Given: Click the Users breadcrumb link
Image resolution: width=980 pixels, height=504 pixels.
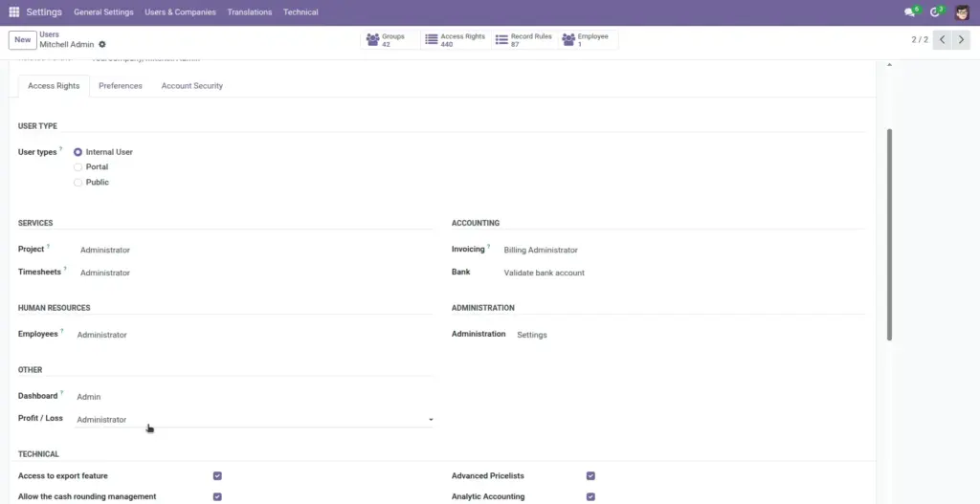Looking at the screenshot, I should pyautogui.click(x=50, y=34).
